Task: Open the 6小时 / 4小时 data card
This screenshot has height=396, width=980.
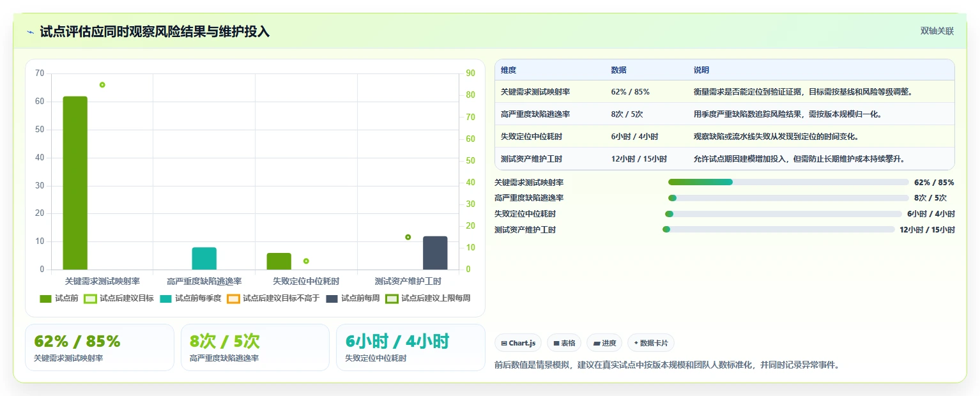Action: point(411,347)
